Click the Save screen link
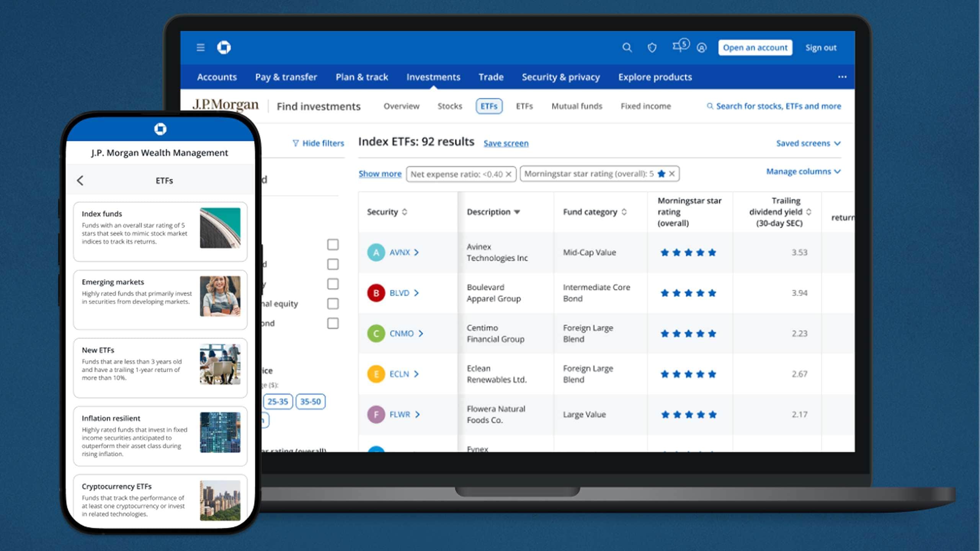 tap(506, 143)
